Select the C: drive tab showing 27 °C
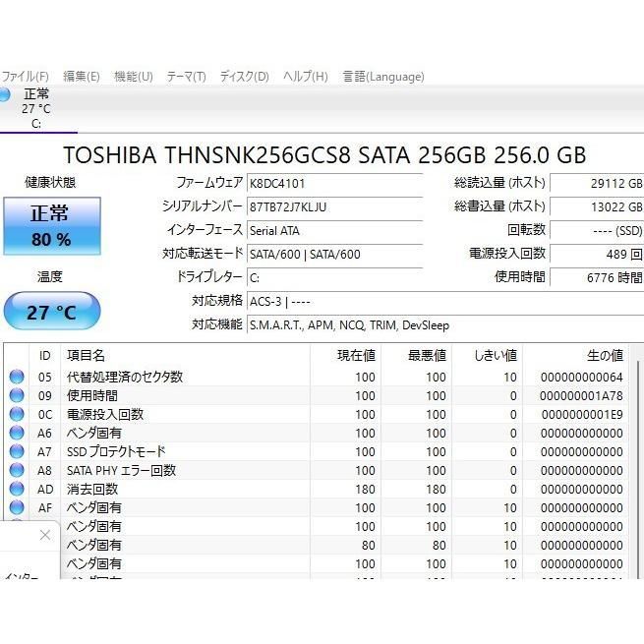644x644 pixels. pos(37,108)
